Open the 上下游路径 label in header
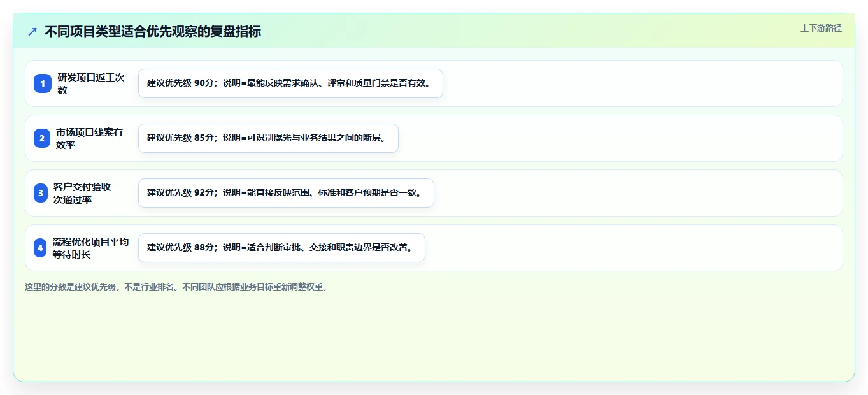 821,28
